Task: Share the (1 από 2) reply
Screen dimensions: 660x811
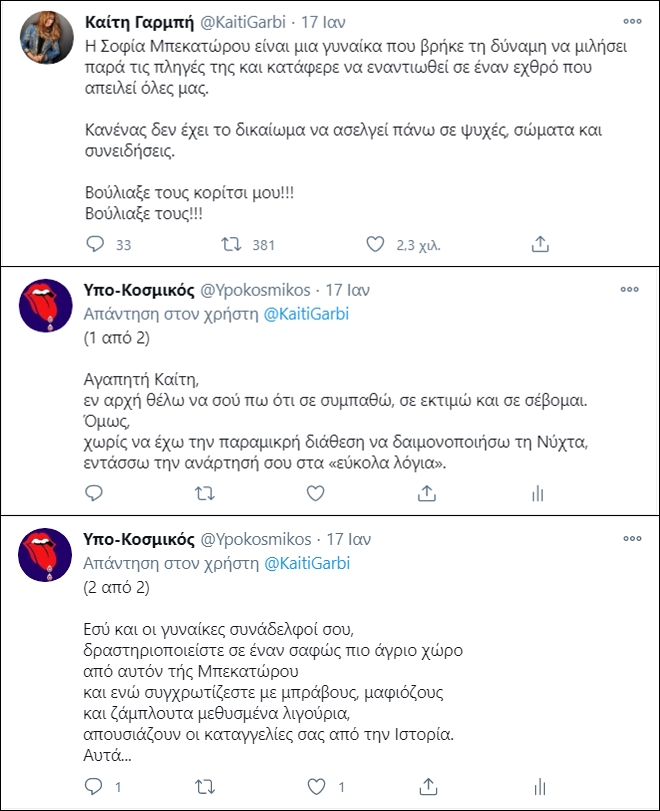Action: pyautogui.click(x=428, y=493)
